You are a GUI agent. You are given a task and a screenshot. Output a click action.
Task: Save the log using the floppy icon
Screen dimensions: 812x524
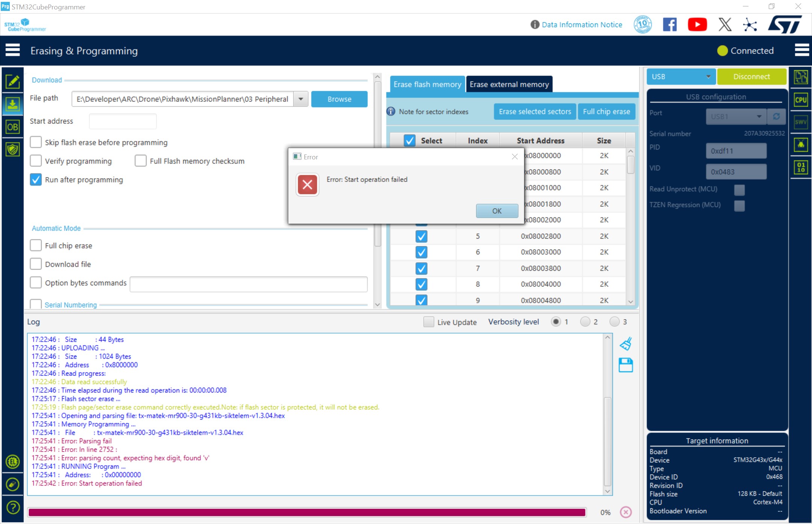pos(626,365)
